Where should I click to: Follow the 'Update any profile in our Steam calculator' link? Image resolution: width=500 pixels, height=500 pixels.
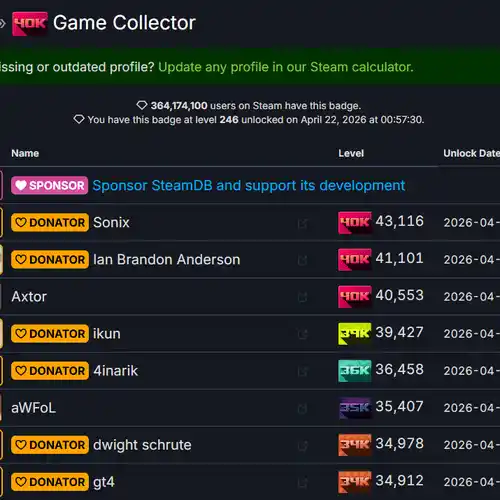(286, 67)
